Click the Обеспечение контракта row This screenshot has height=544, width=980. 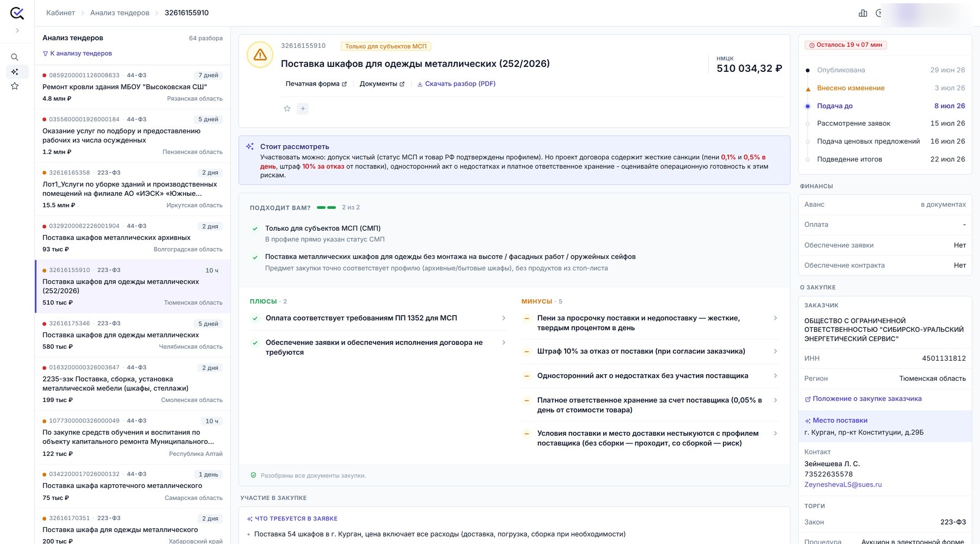(x=885, y=265)
